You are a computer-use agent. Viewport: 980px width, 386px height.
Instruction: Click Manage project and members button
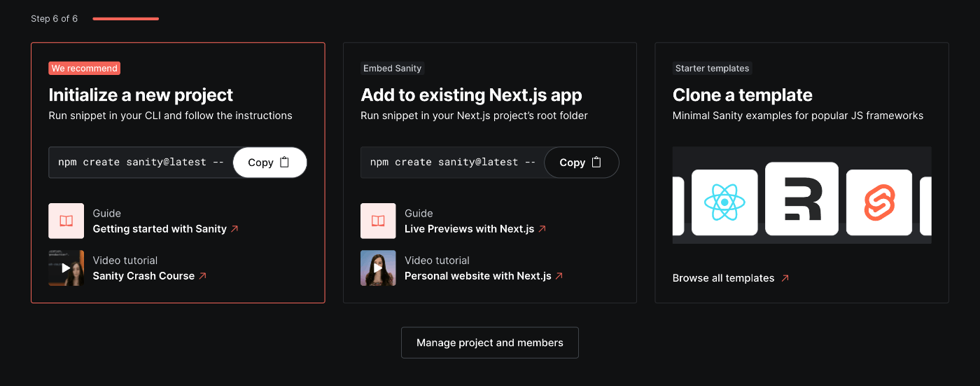[x=490, y=343]
